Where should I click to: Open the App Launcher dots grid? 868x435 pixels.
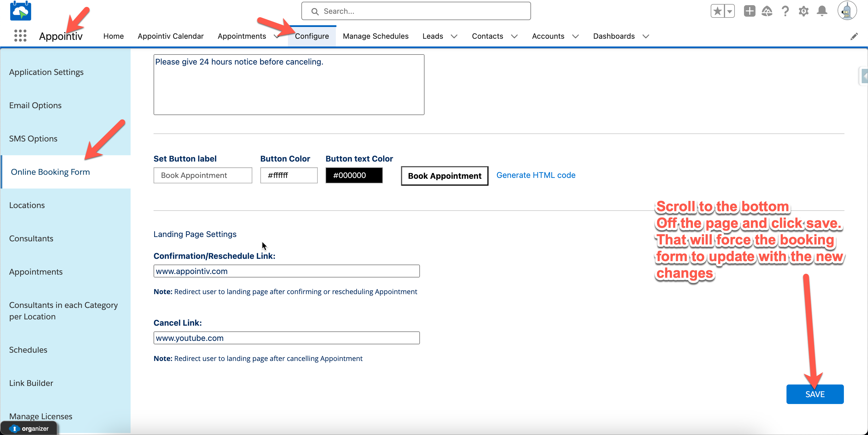click(20, 36)
